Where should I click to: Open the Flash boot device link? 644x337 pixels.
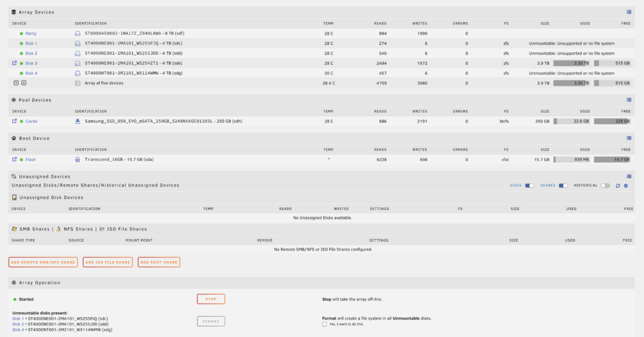click(x=30, y=159)
